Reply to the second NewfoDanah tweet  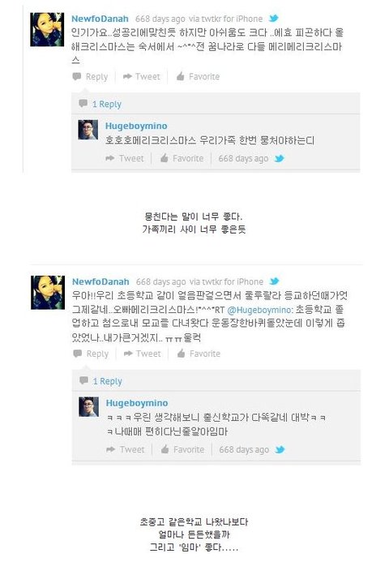pos(91,354)
